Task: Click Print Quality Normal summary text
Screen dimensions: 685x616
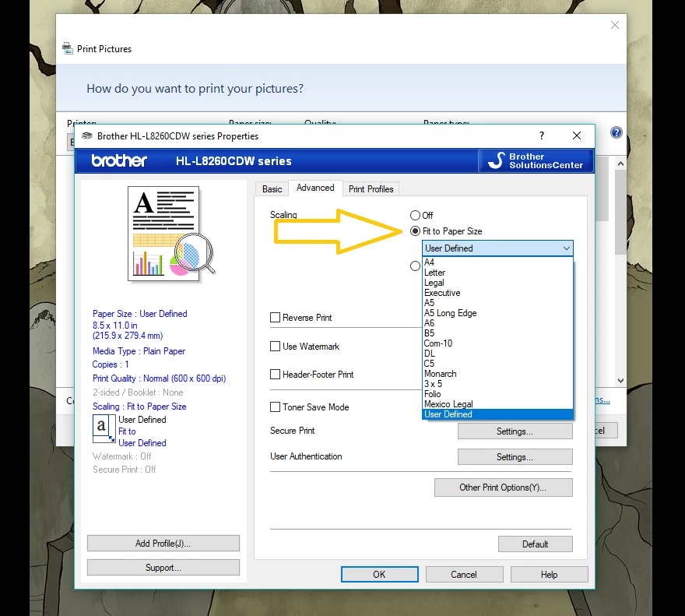Action: (x=159, y=378)
